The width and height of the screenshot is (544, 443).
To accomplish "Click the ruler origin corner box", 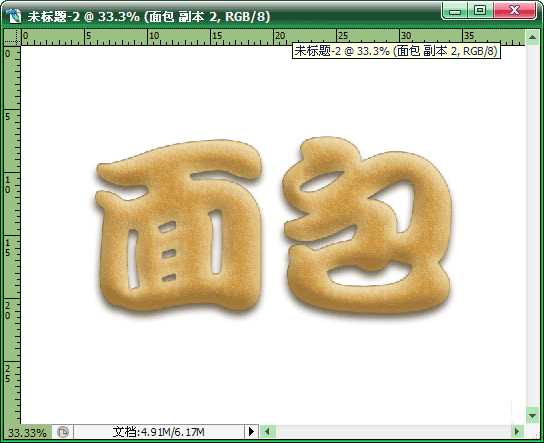I will (12, 37).
